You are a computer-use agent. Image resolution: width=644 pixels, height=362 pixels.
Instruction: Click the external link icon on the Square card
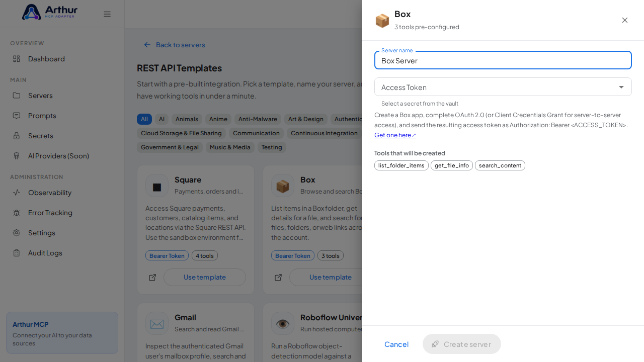152,278
